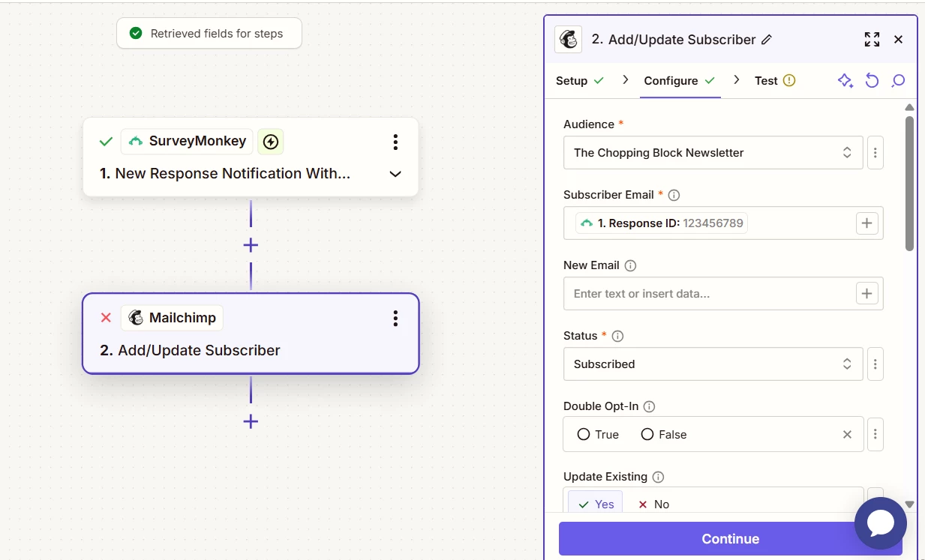This screenshot has height=560, width=925.
Task: Click the scrollbar up arrow in panel
Action: pyautogui.click(x=909, y=107)
